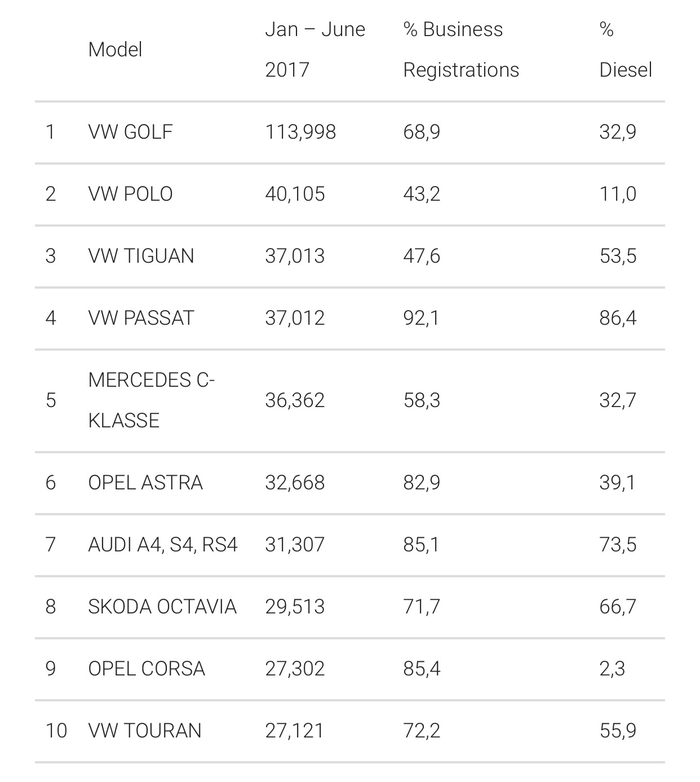Select the VW GOLF model name
Viewport: 700px width, 782px height.
130,132
